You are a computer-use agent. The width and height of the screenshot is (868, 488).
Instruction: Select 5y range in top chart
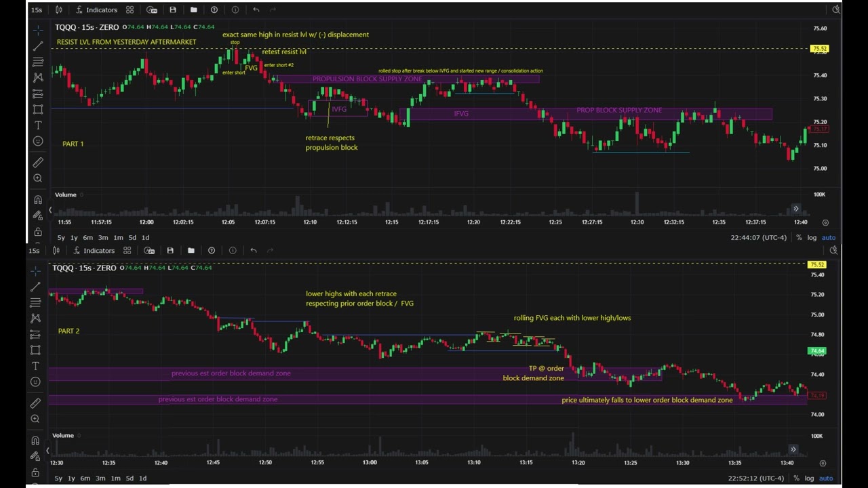point(61,237)
